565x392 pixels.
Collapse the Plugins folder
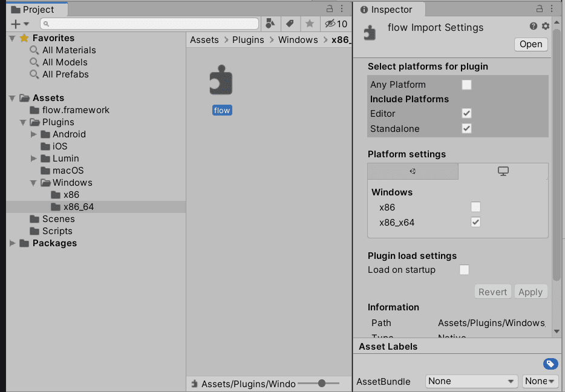click(x=23, y=122)
